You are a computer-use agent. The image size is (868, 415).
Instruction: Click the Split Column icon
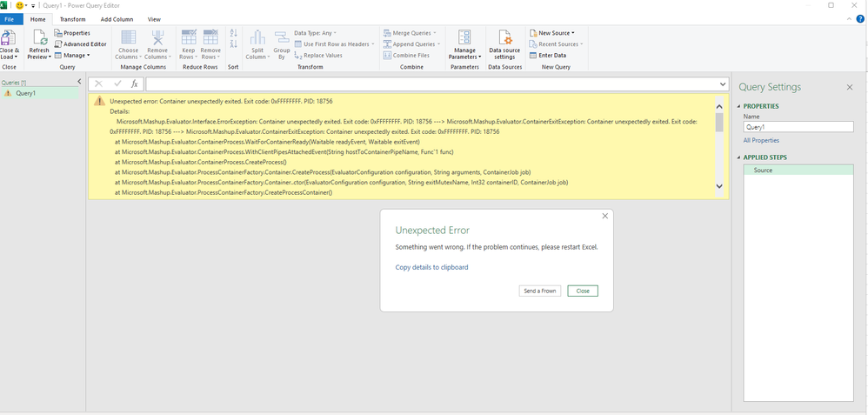pos(257,37)
